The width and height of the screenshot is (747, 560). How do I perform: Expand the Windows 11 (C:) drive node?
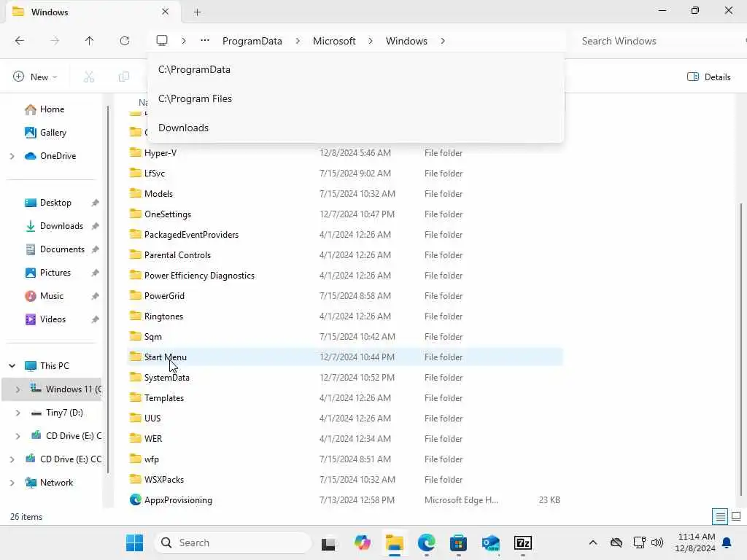point(18,389)
